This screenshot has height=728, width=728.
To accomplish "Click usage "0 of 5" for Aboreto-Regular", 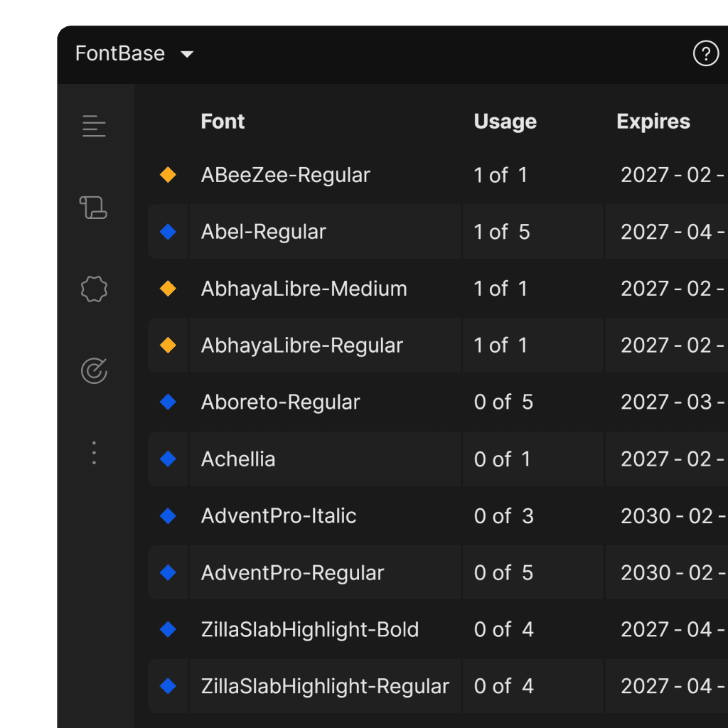I will (x=503, y=402).
